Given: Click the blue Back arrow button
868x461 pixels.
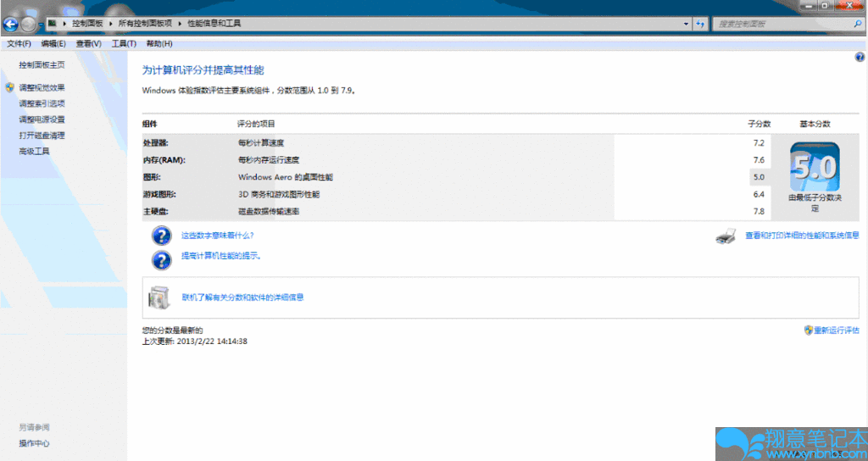Looking at the screenshot, I should click(11, 24).
